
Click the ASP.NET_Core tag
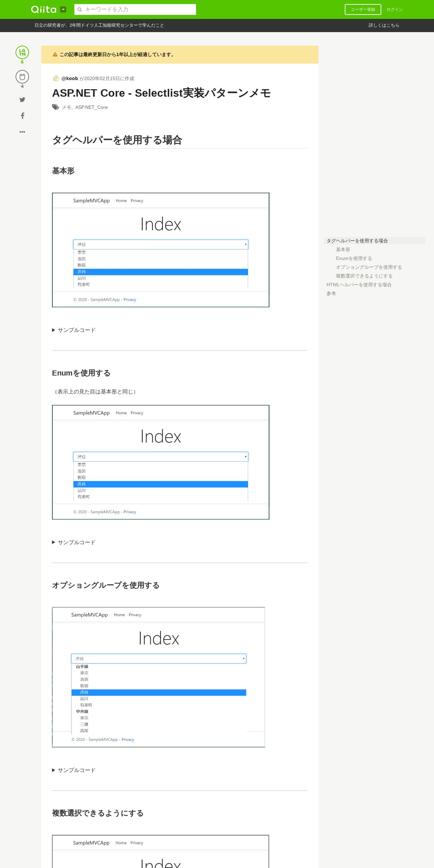click(92, 107)
